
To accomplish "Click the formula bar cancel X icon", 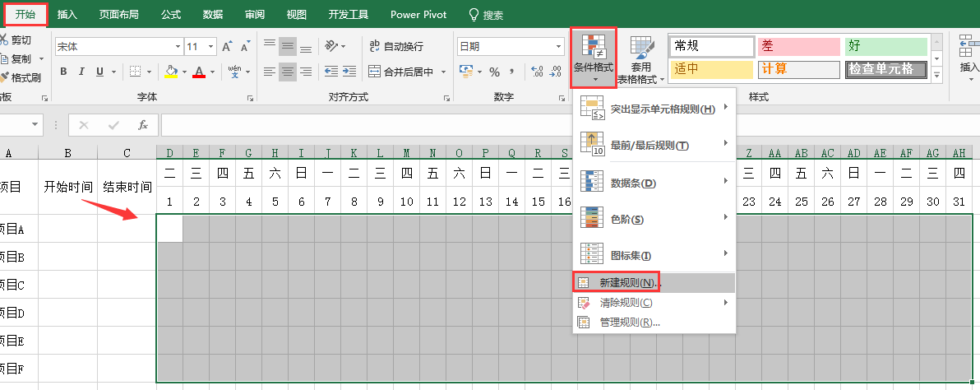I will point(84,125).
